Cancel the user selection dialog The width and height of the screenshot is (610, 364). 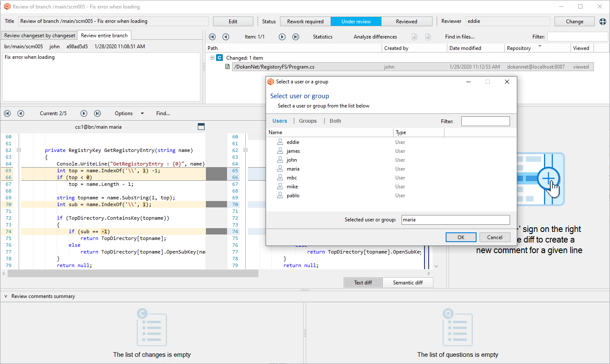[x=495, y=237]
